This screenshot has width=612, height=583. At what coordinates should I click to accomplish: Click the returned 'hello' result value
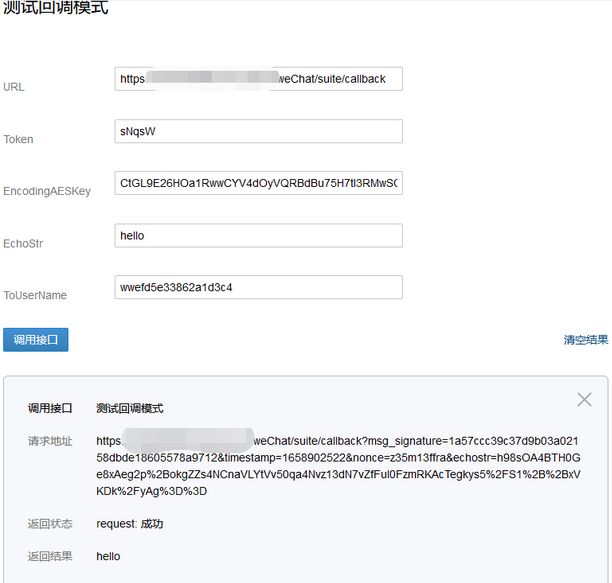click(x=108, y=556)
